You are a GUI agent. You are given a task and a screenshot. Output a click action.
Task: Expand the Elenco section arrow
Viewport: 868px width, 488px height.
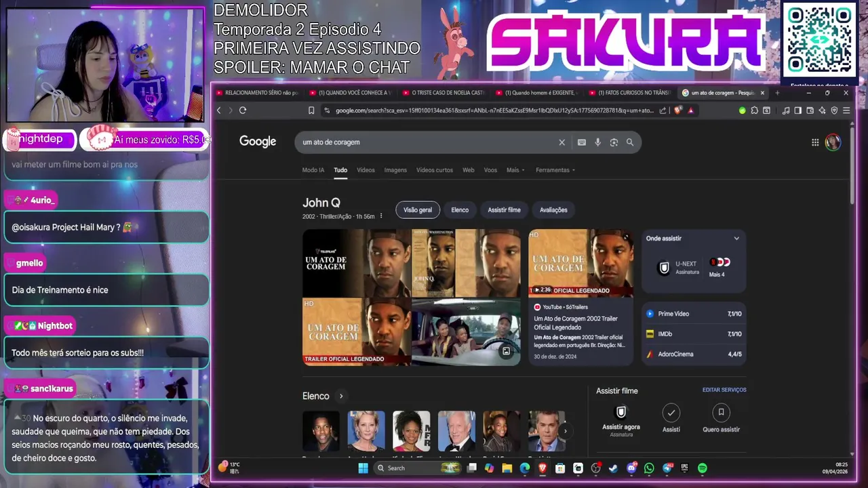pyautogui.click(x=341, y=396)
